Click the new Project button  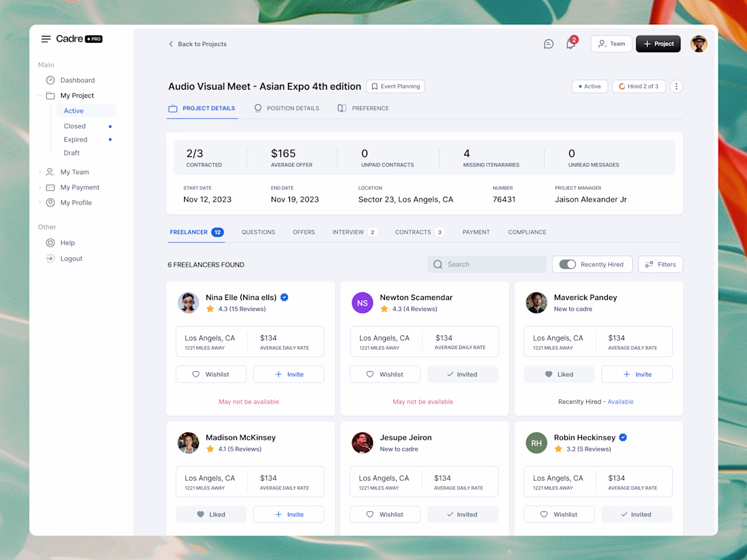pyautogui.click(x=658, y=44)
